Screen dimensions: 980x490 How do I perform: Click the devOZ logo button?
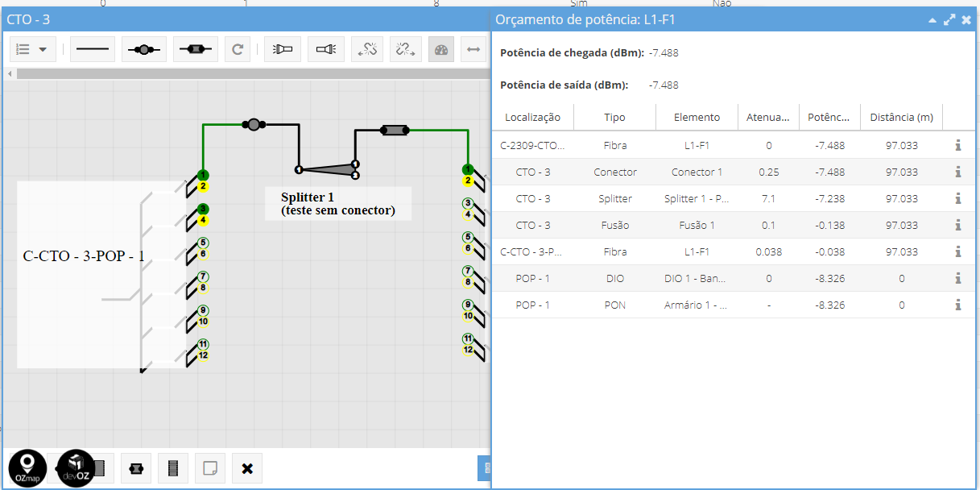tap(76, 468)
